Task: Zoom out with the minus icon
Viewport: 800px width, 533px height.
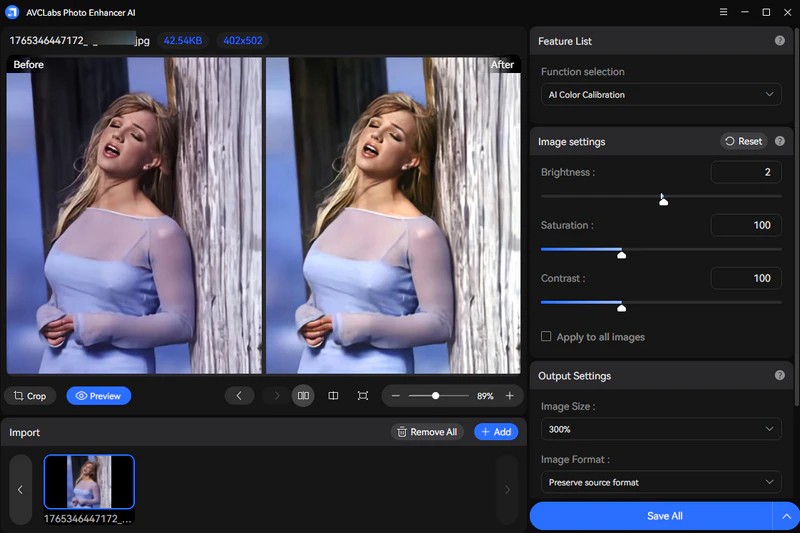Action: (x=395, y=396)
